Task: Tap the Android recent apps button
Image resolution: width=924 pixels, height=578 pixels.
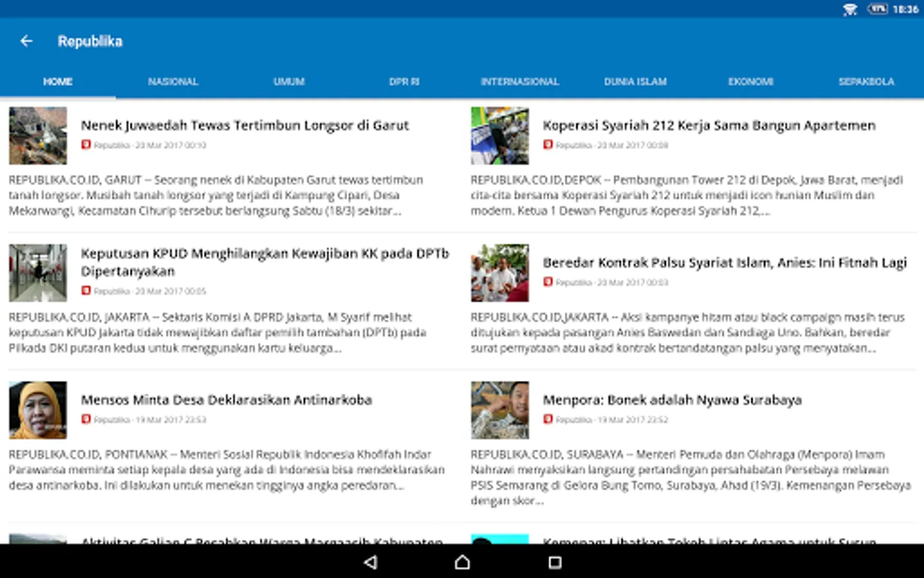Action: [x=555, y=563]
